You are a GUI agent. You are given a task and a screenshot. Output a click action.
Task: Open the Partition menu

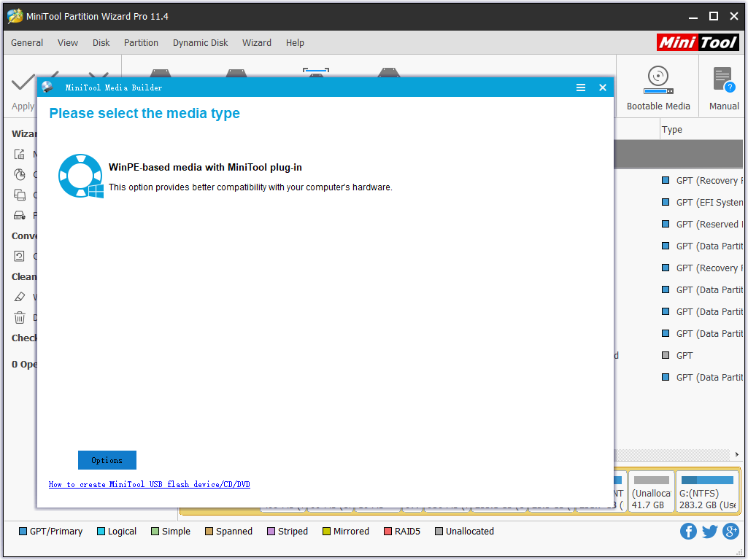[x=141, y=43]
